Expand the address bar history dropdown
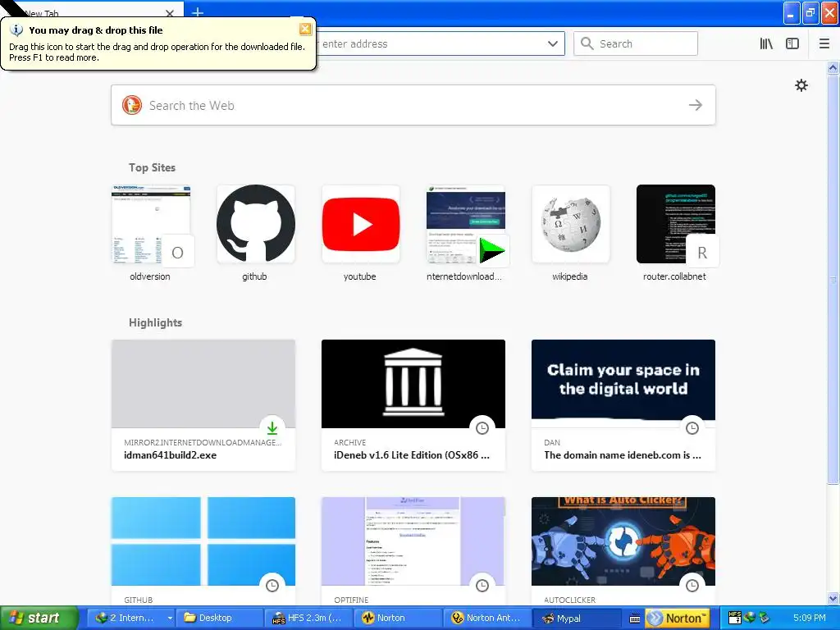 coord(552,43)
